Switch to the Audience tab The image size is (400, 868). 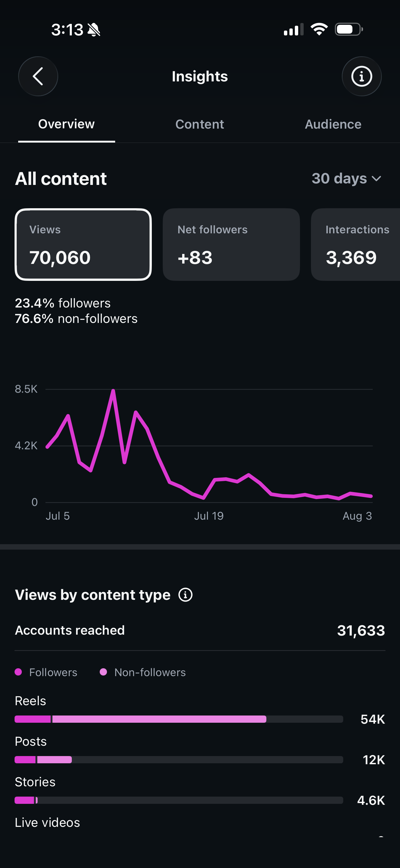point(333,124)
